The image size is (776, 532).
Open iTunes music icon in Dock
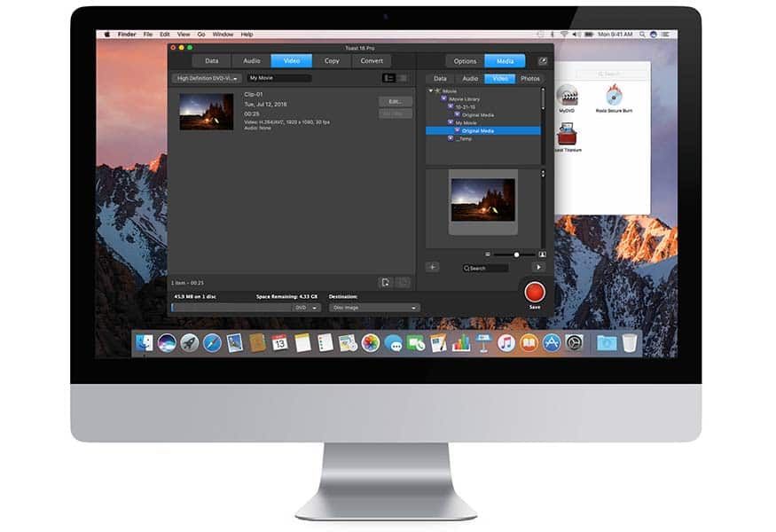point(506,342)
